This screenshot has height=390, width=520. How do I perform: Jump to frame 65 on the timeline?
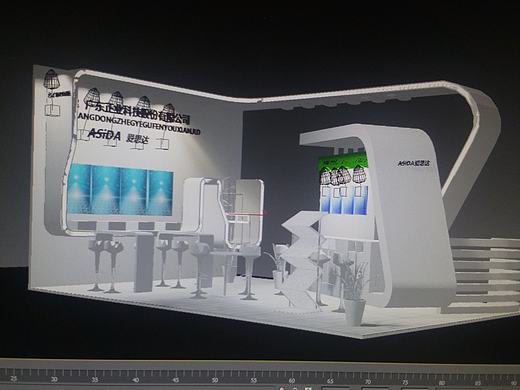pos(330,381)
